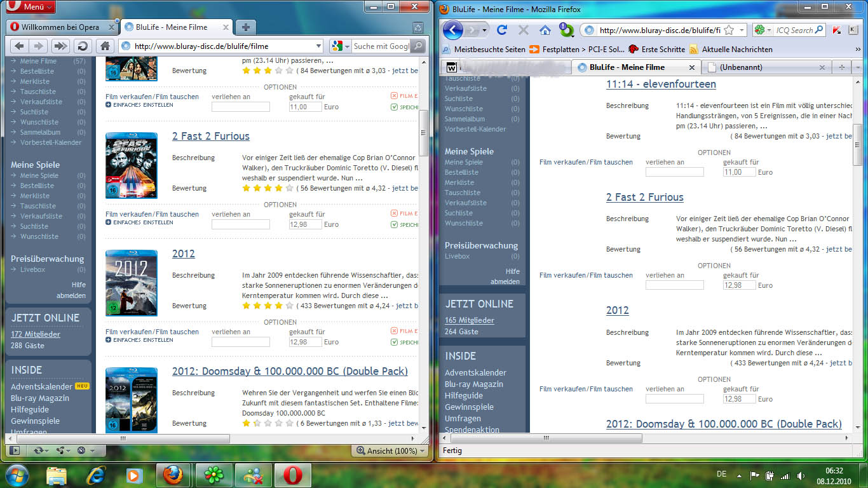Click Opera's fast forward button

click(60, 46)
